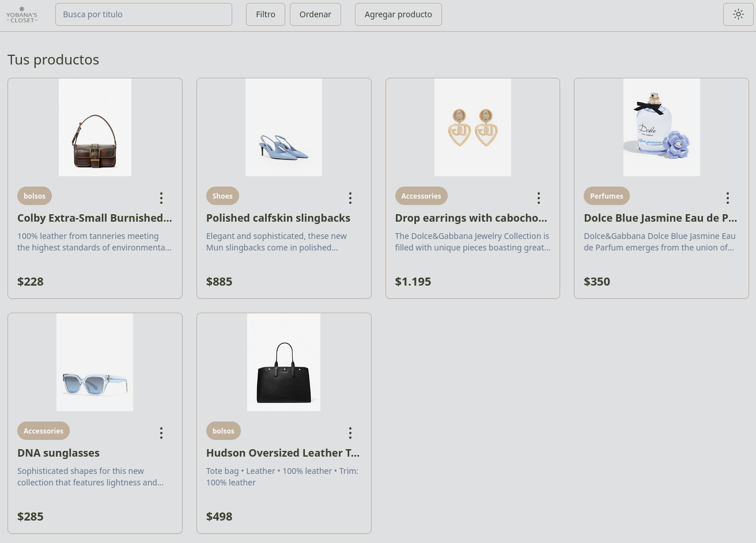Open options menu for Polished calfskin slingbacks
Viewport: 756px width, 543px height.
coord(350,198)
